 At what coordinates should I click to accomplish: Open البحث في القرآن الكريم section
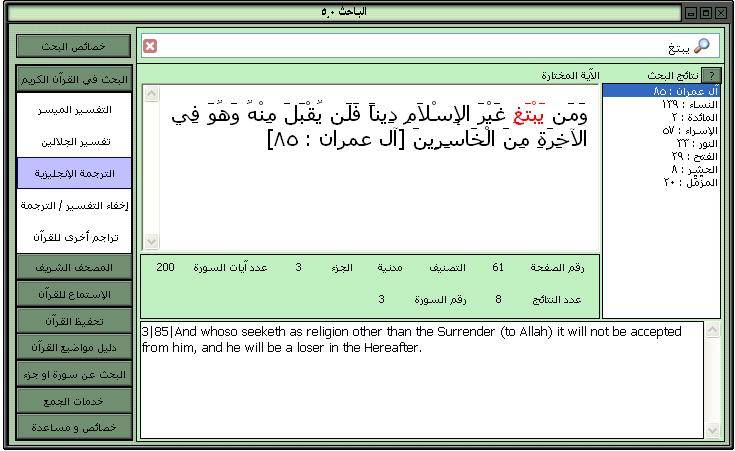(x=74, y=79)
